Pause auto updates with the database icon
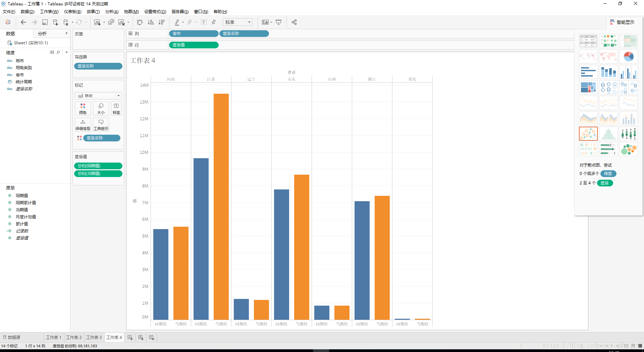This screenshot has width=644, height=352. click(66, 22)
